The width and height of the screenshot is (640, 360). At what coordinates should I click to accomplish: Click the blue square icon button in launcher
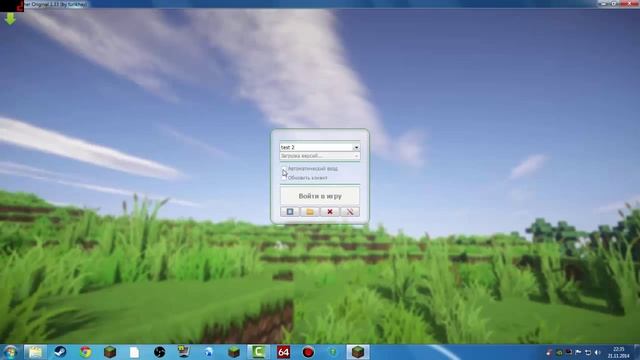pos(290,211)
